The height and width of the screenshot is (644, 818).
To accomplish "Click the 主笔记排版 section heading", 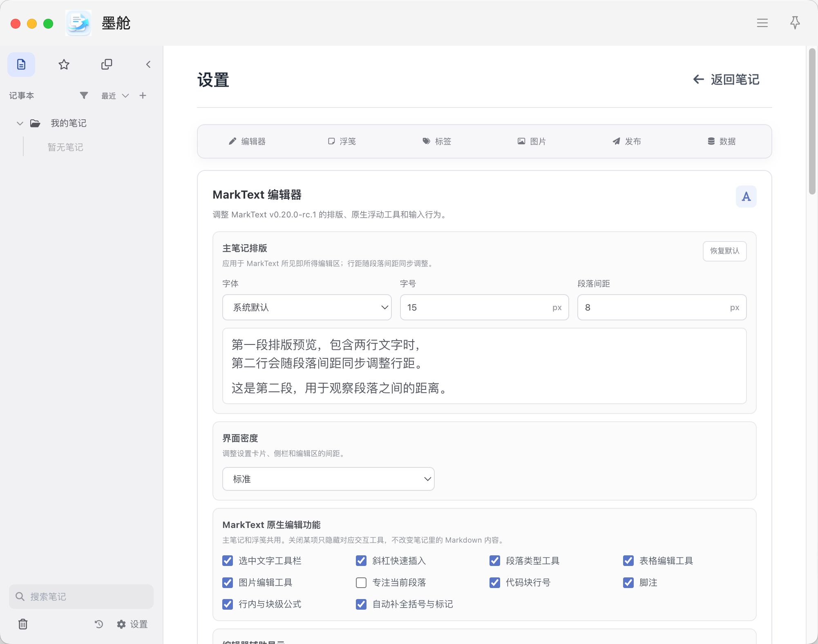I will (x=245, y=248).
